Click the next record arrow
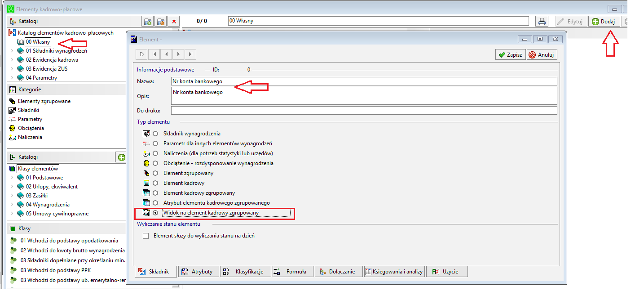The image size is (644, 291). [x=178, y=54]
